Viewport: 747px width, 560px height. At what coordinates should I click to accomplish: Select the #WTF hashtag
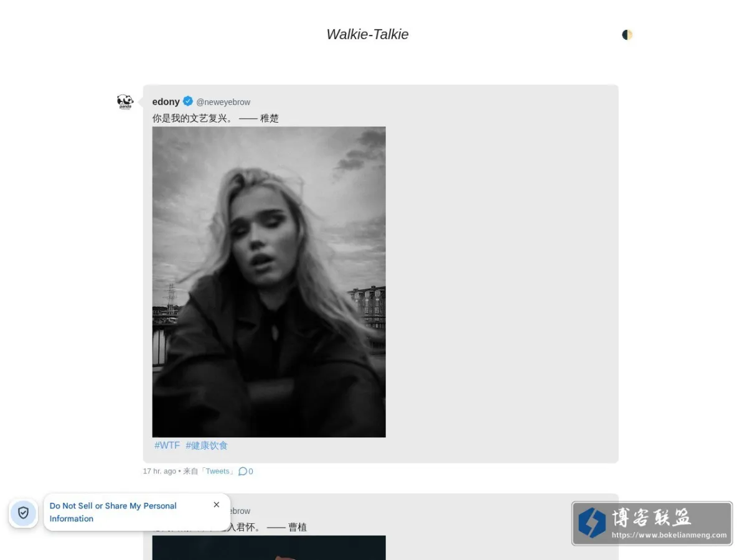pos(167,446)
